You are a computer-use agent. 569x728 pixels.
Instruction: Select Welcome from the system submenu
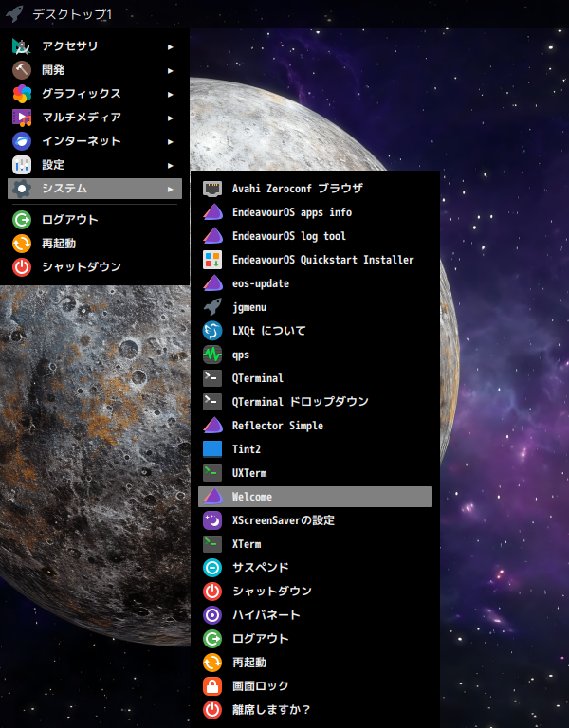(252, 497)
